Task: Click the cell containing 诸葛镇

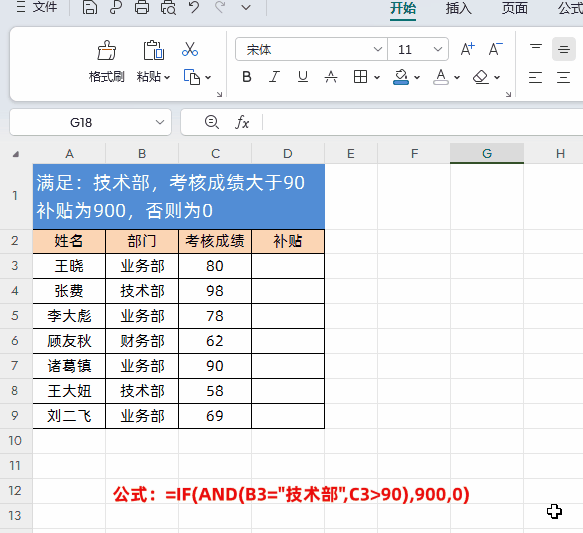Action: click(x=69, y=366)
